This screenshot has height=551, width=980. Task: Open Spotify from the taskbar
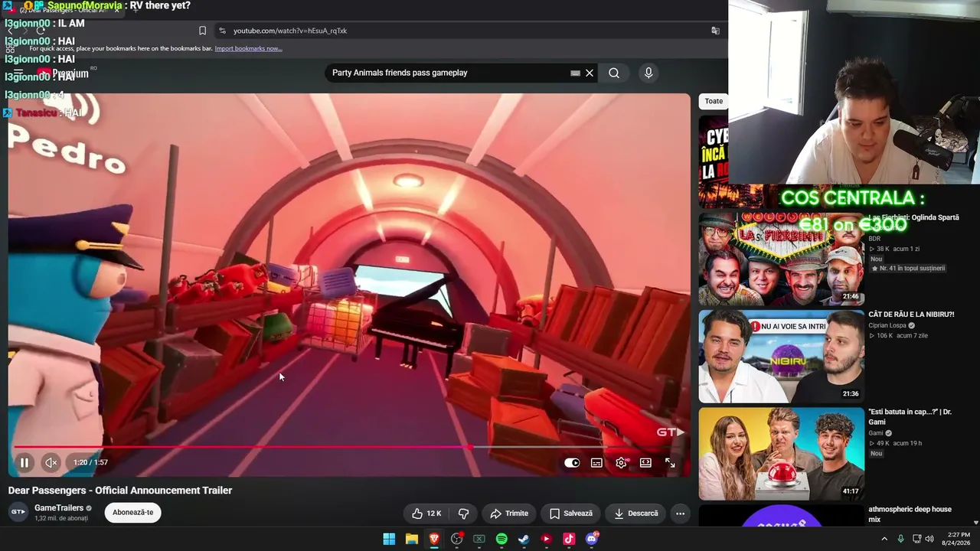tap(501, 539)
